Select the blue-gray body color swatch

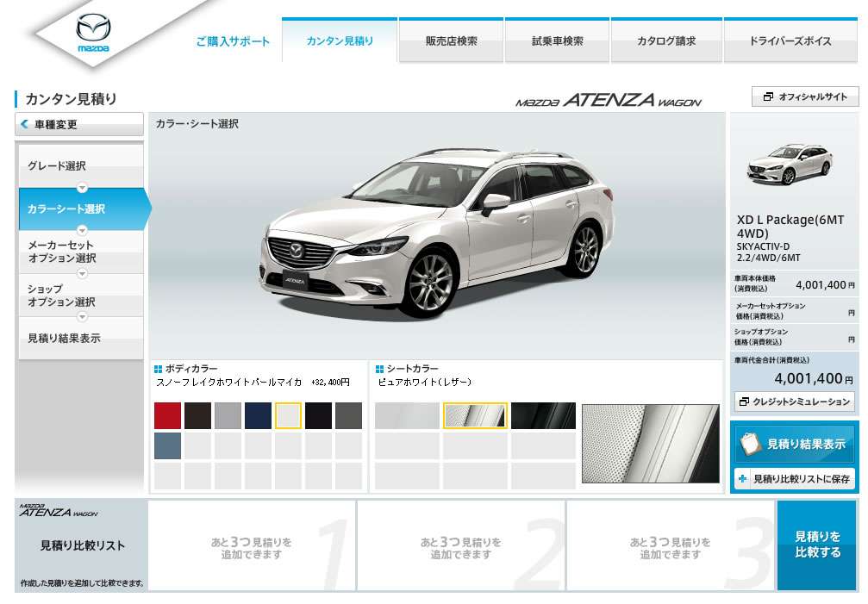[x=168, y=445]
